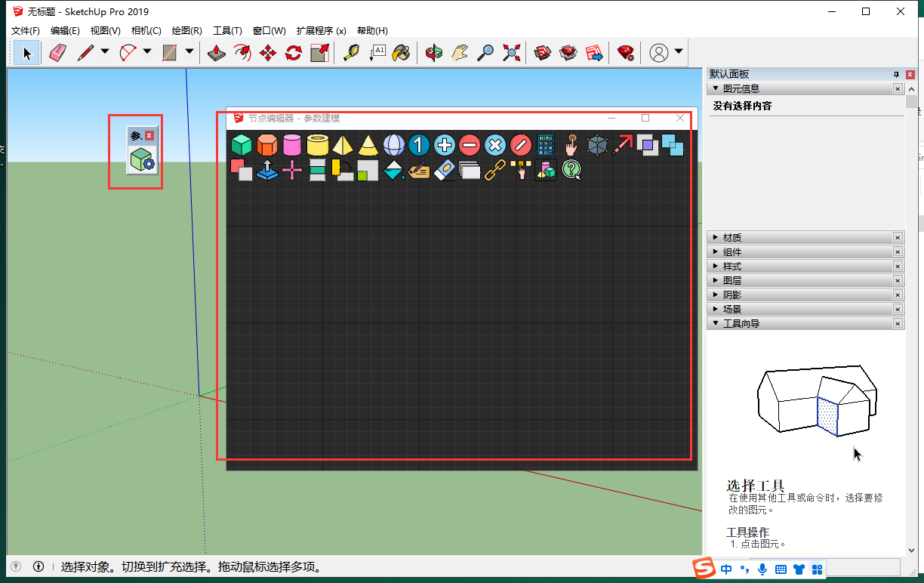
Task: Click the calculator node icon
Action: coord(545,145)
